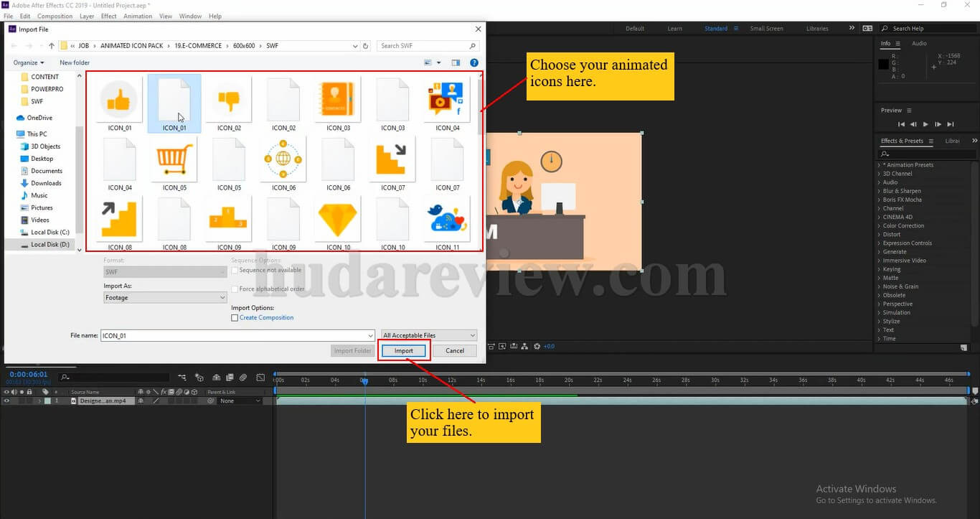Screen dimensions: 980x519
Task: Hide the Designe_an.mp4 layer
Action: pos(6,401)
